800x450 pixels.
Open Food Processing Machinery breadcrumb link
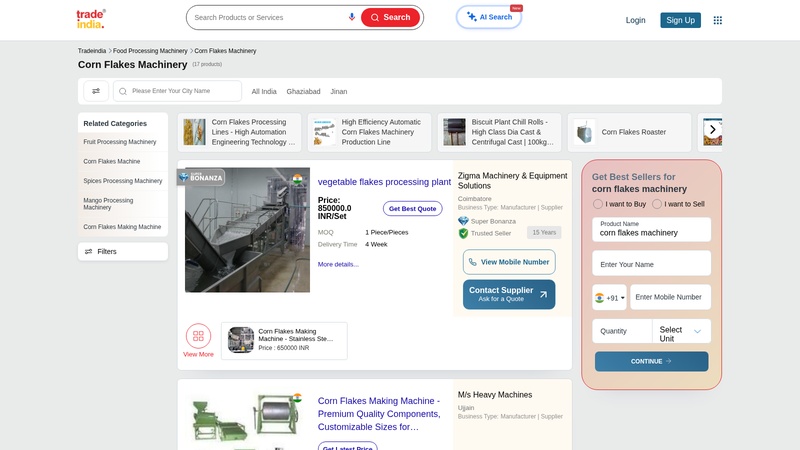pos(150,51)
